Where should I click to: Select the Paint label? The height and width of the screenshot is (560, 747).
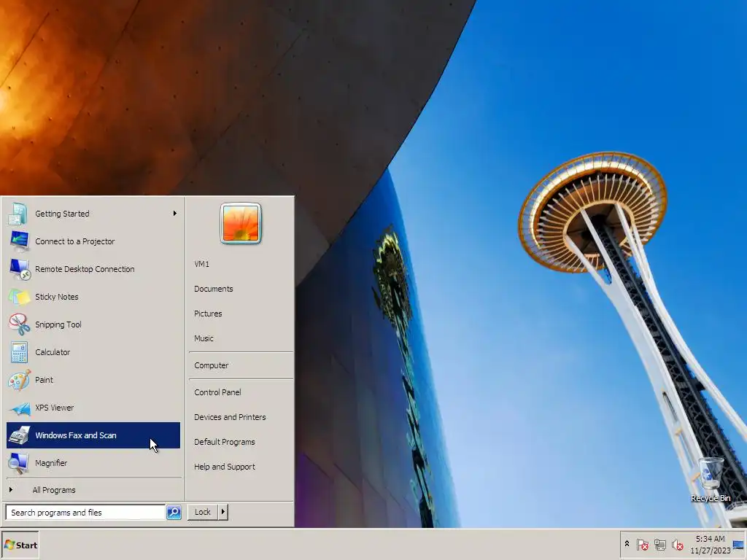coord(44,379)
